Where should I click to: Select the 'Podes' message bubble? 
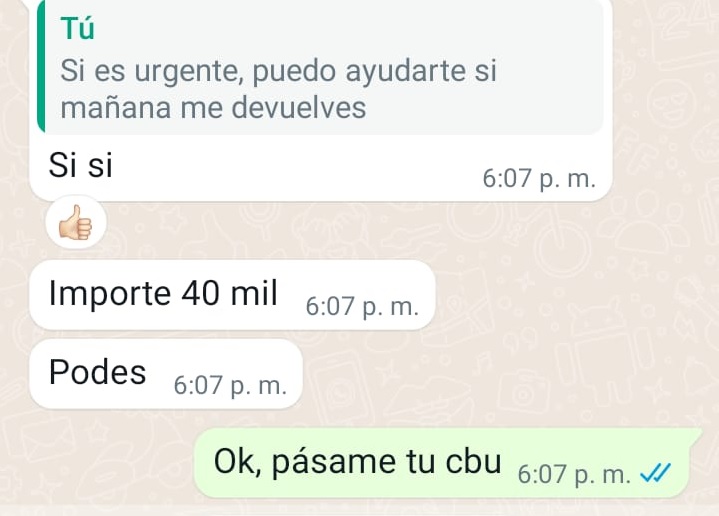166,373
